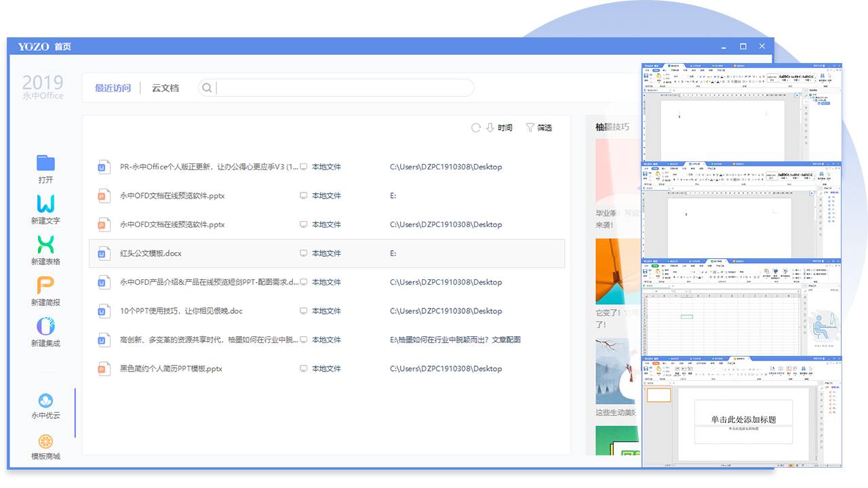The width and height of the screenshot is (868, 488).
Task: Create a new document with 新建文字
Action: click(x=45, y=204)
